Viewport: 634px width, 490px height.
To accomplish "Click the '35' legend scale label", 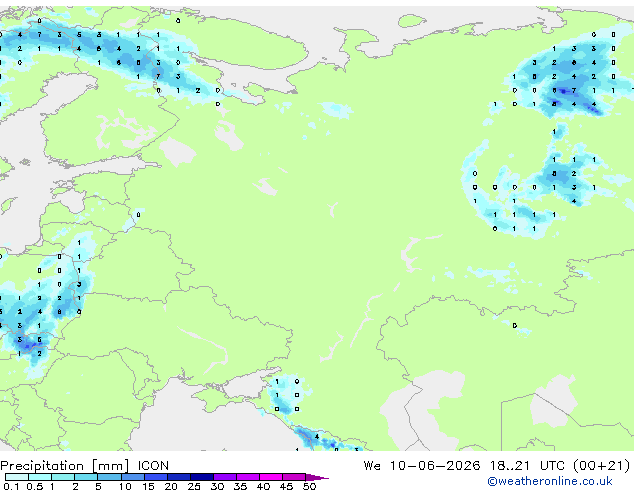I will 240,486.
